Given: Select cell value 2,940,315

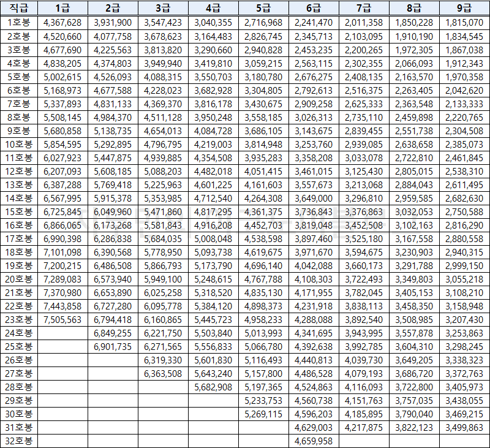Looking at the screenshot, I should coord(464,252).
